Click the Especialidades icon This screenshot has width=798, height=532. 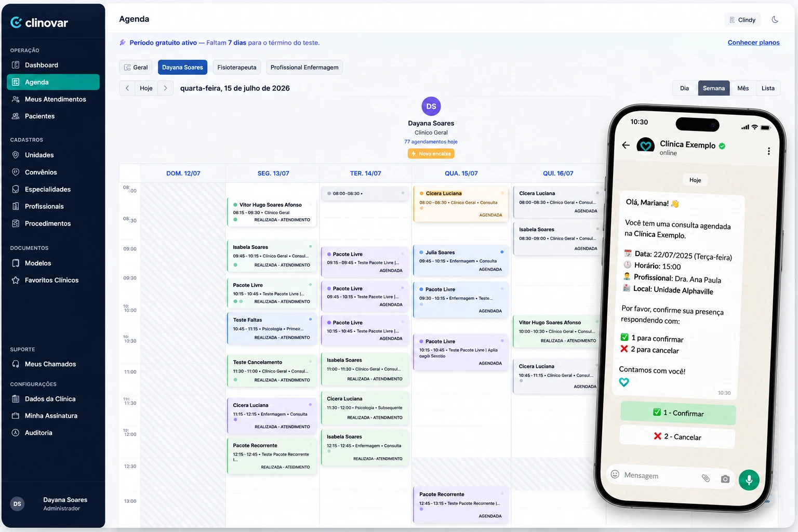pos(16,189)
